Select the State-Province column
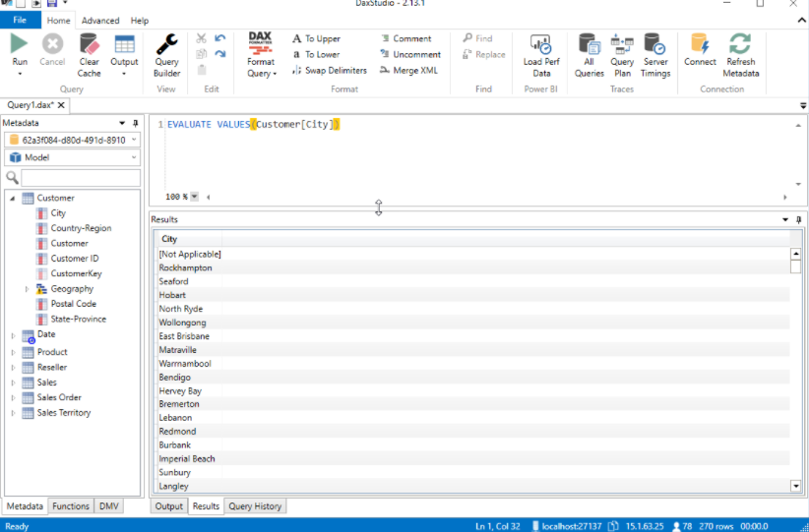This screenshot has height=532, width=809. (78, 319)
